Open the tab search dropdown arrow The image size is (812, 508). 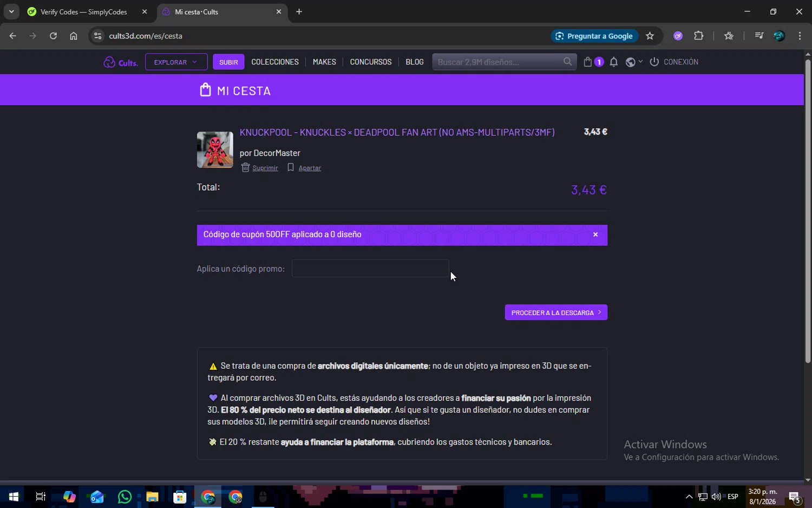click(x=11, y=11)
